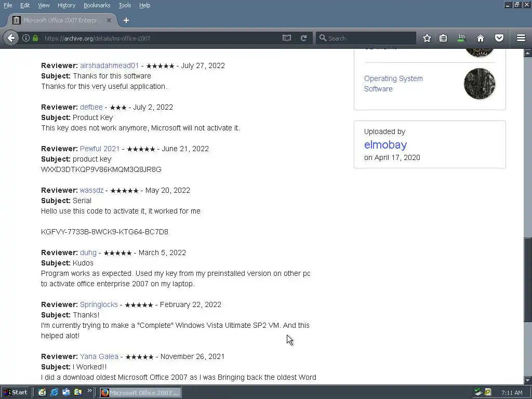This screenshot has height=399, width=532.
Task: Click serial text KGFVY-7733B-8WCK9-KTG64-BC7D8
Action: 104,232
